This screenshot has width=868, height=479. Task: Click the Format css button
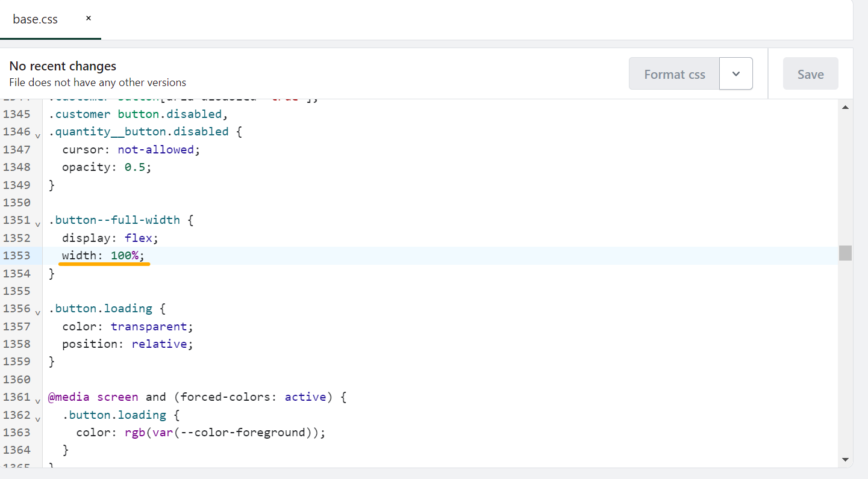(x=674, y=74)
